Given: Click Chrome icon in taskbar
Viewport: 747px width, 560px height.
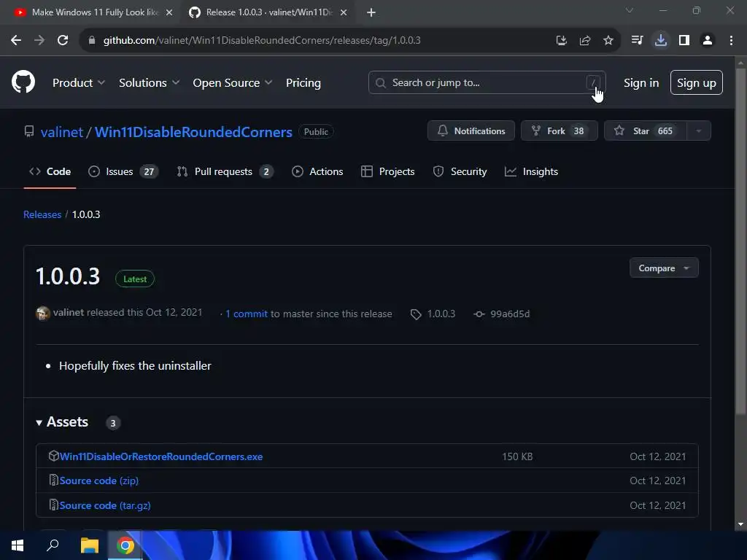Looking at the screenshot, I should 125,545.
